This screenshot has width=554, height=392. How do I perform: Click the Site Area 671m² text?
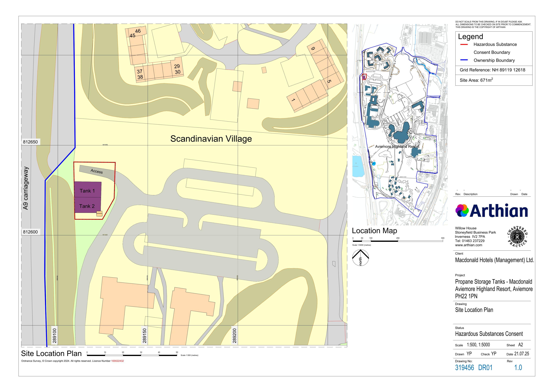coord(476,80)
